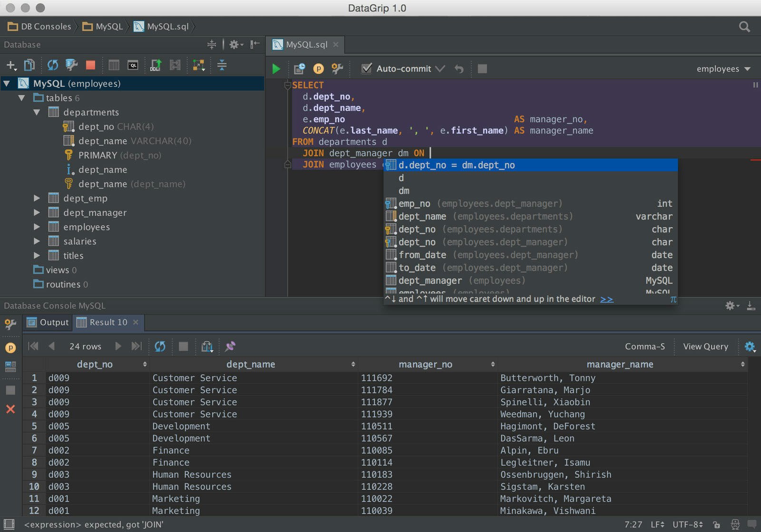The width and height of the screenshot is (761, 532).
Task: Click the magnifier search icon at top right
Action: click(744, 27)
